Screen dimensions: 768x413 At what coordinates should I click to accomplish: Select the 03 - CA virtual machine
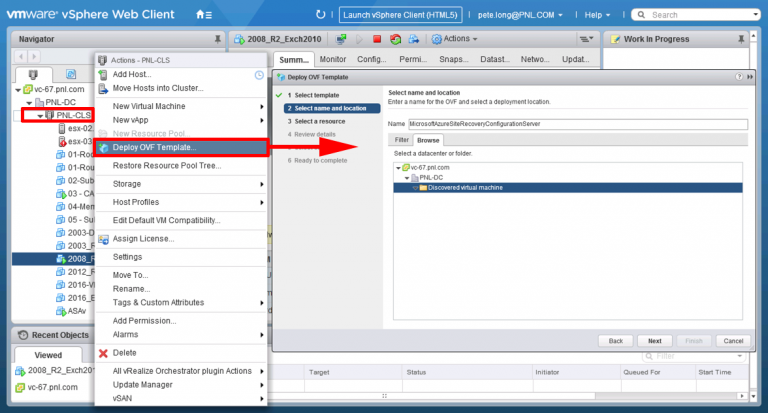pos(75,194)
